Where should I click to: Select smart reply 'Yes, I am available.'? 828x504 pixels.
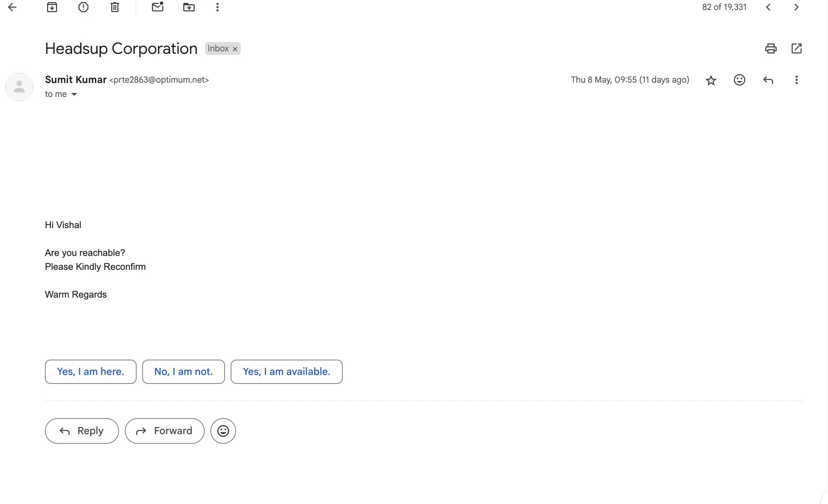pyautogui.click(x=286, y=371)
